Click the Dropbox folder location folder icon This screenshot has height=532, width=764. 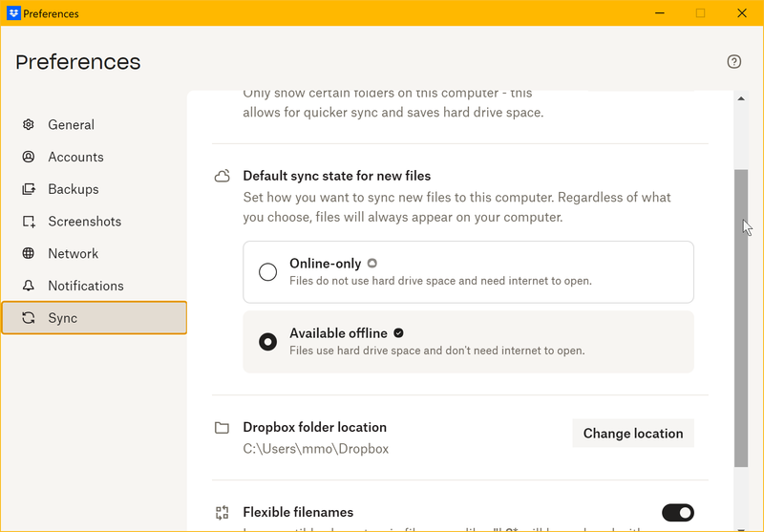pyautogui.click(x=222, y=428)
